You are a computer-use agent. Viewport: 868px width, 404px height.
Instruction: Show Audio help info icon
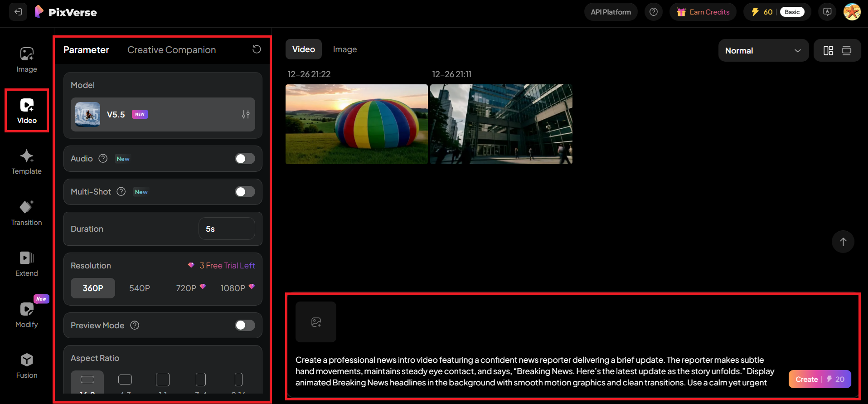tap(103, 158)
